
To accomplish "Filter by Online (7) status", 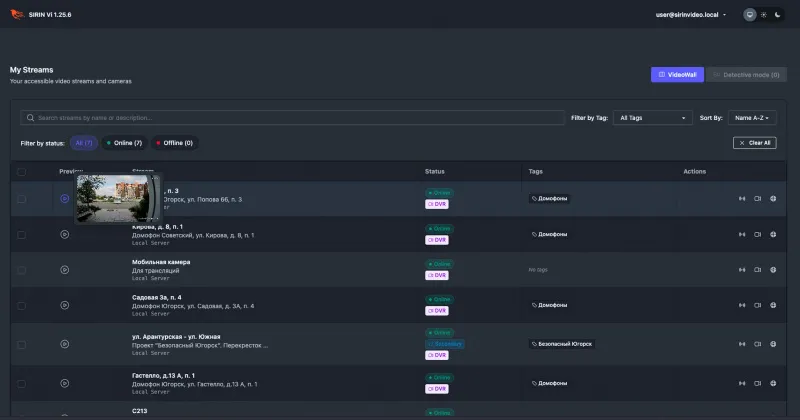I will 124,143.
